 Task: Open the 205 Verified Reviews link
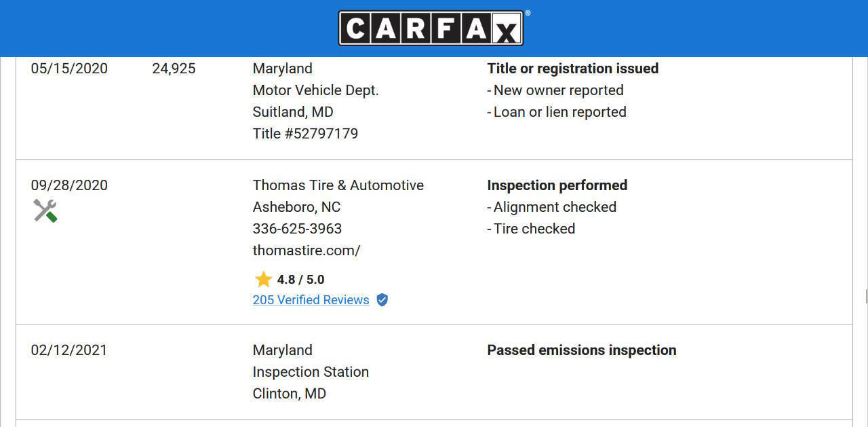click(x=311, y=300)
